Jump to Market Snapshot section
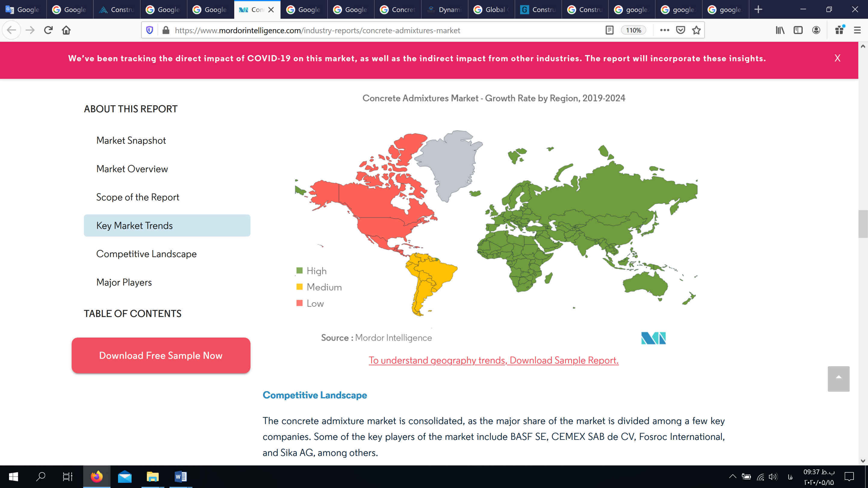Image resolution: width=868 pixels, height=488 pixels. point(131,141)
